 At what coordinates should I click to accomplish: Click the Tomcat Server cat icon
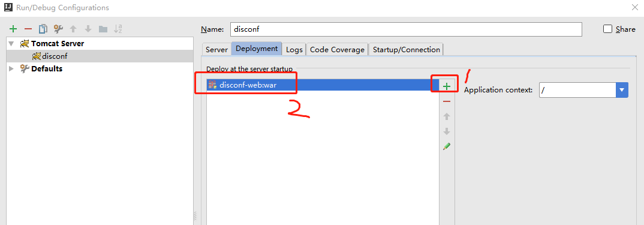point(25,44)
